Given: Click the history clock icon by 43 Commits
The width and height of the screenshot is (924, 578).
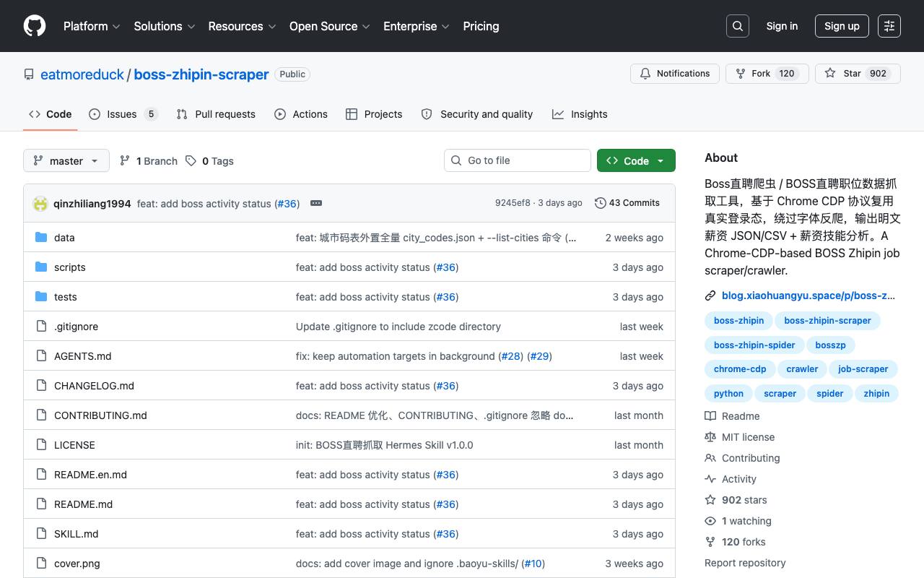Looking at the screenshot, I should (600, 203).
